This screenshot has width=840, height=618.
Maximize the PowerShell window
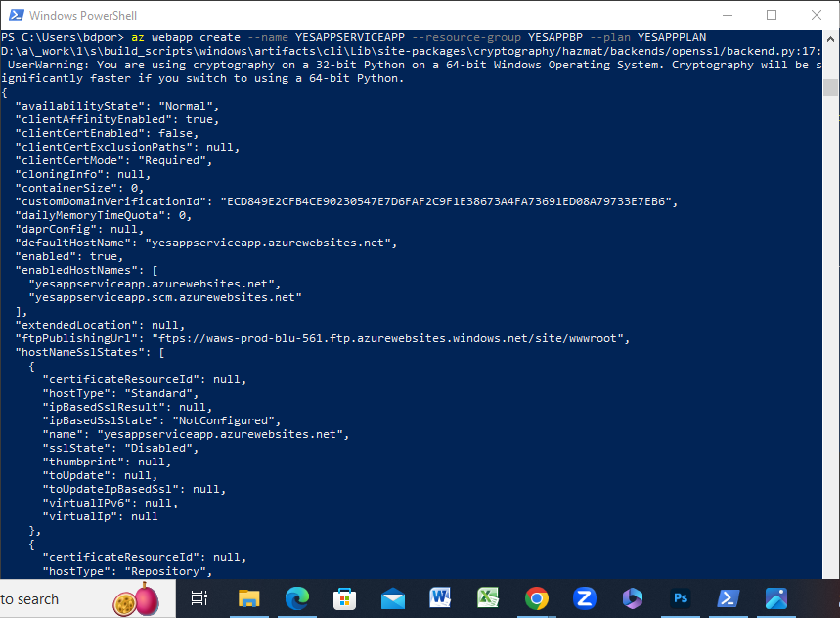772,15
